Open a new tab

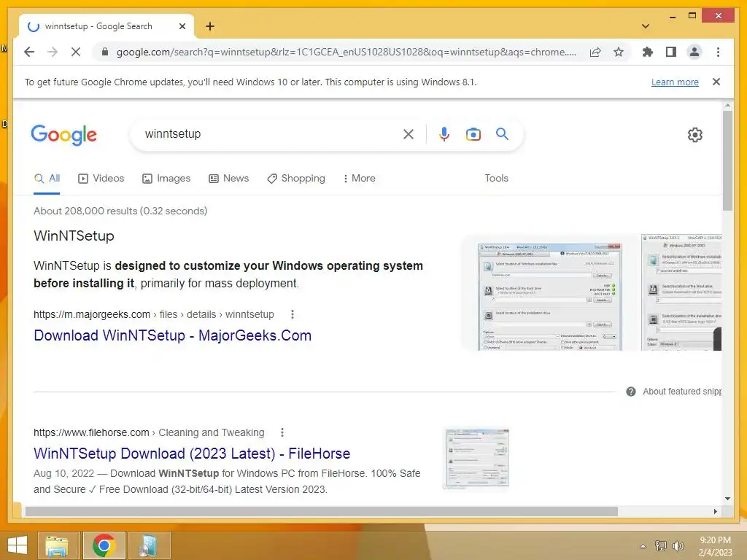click(209, 26)
